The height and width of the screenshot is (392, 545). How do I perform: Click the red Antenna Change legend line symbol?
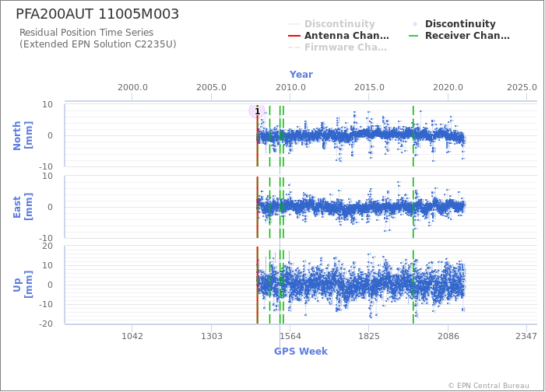tap(294, 36)
